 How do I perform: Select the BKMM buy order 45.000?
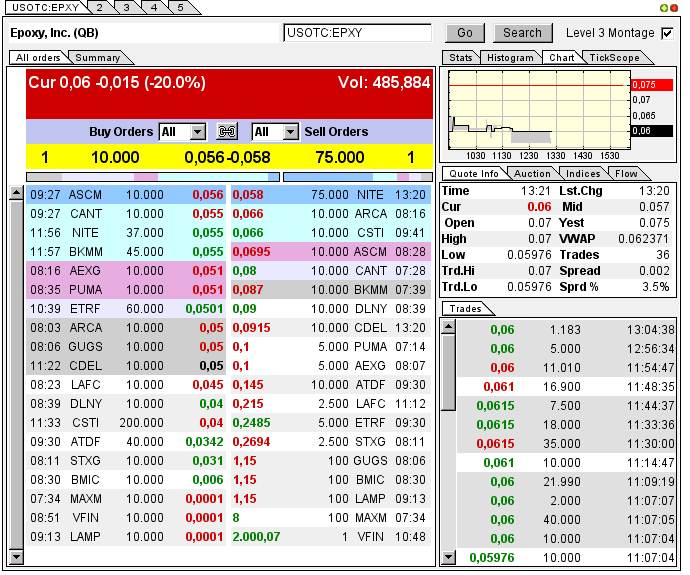point(126,252)
